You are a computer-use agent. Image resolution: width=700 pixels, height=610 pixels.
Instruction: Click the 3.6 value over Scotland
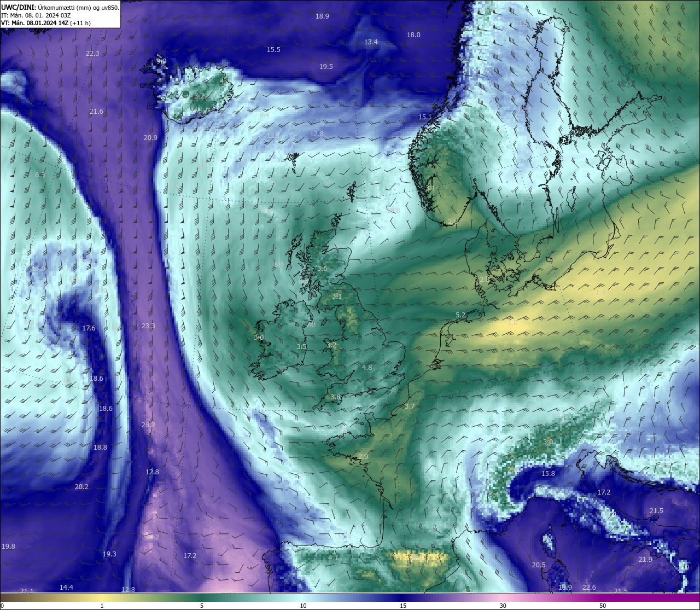[x=322, y=269]
